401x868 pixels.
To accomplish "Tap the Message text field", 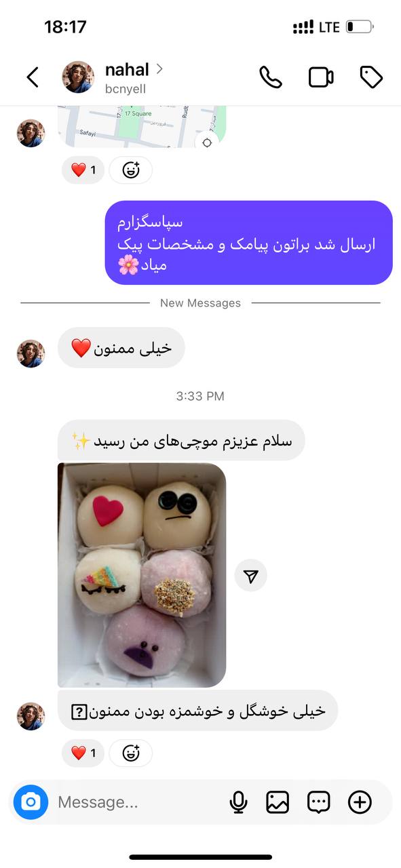I will (136, 802).
